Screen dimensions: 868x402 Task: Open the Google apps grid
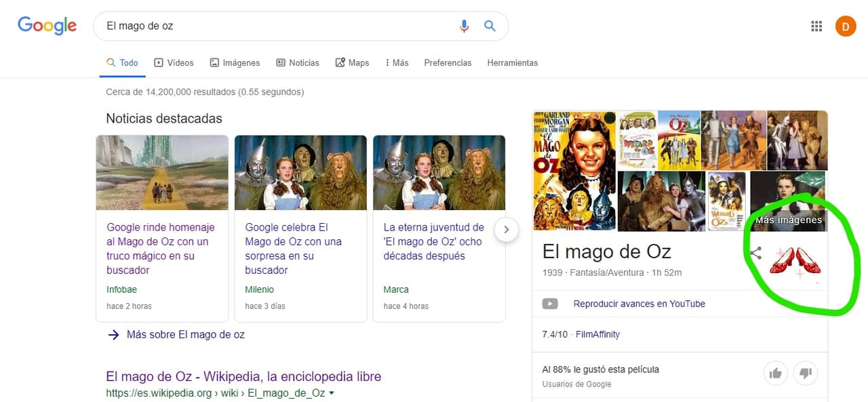816,26
